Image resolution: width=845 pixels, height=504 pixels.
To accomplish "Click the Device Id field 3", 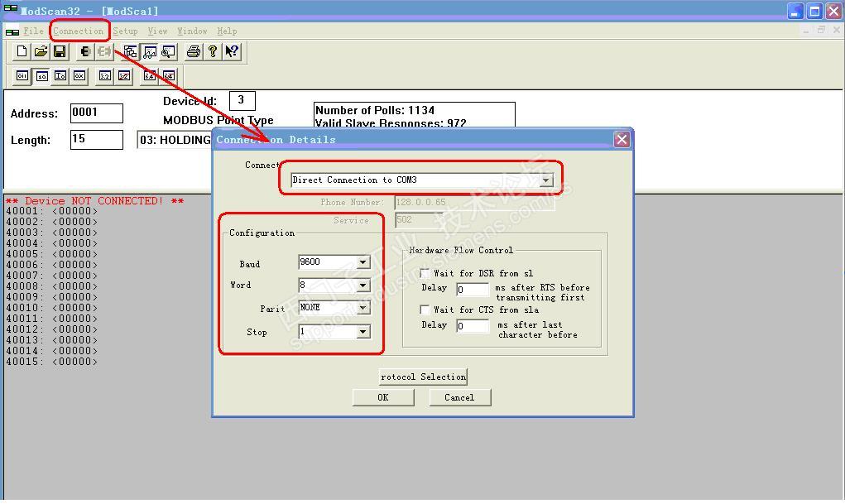I will tap(242, 100).
